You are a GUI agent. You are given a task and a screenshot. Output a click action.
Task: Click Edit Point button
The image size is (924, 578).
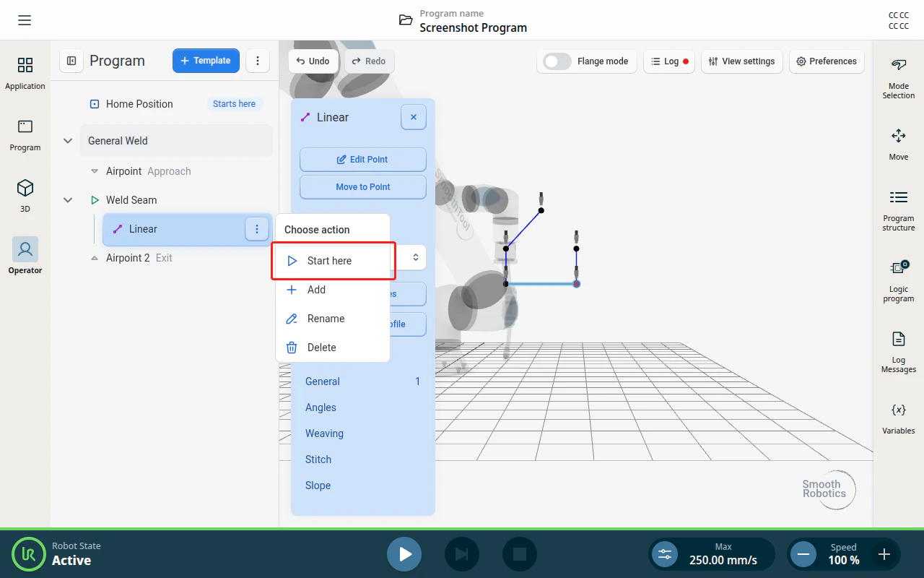(363, 160)
